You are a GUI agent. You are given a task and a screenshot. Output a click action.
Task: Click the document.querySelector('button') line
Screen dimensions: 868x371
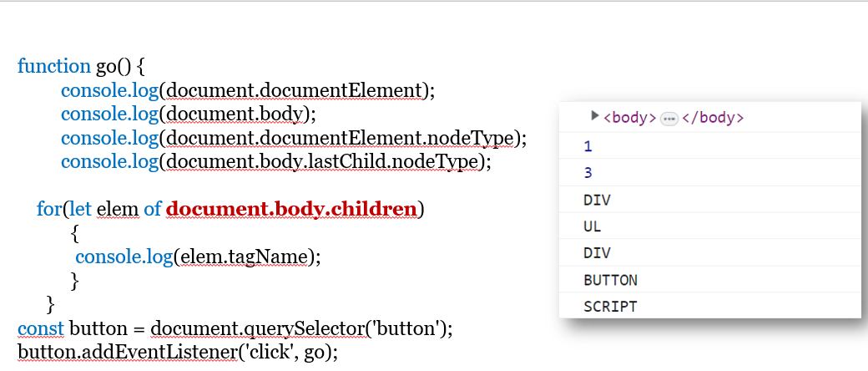point(235,328)
